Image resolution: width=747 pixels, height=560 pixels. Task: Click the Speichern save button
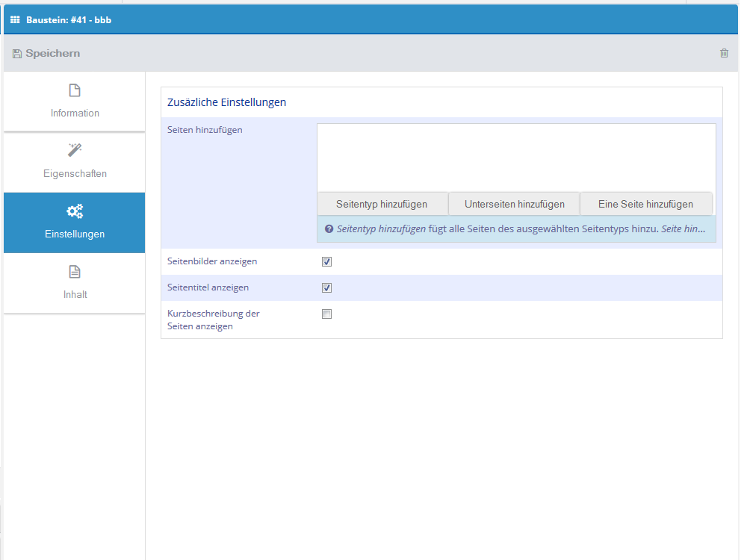click(x=46, y=53)
